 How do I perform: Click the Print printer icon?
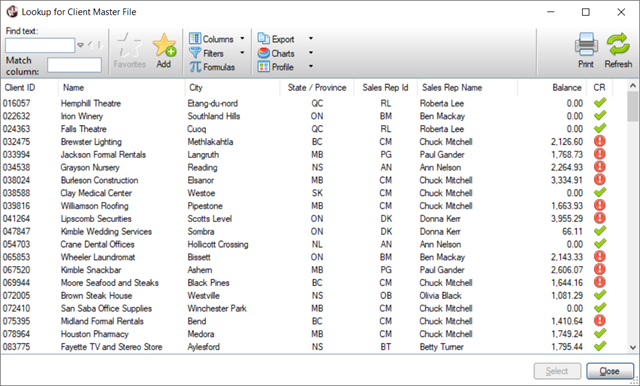pyautogui.click(x=586, y=44)
